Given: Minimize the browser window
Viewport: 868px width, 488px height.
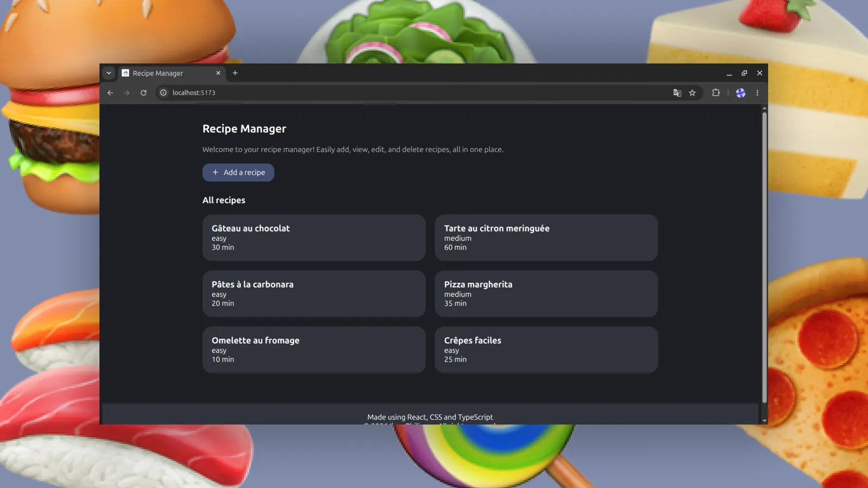Looking at the screenshot, I should (x=729, y=73).
